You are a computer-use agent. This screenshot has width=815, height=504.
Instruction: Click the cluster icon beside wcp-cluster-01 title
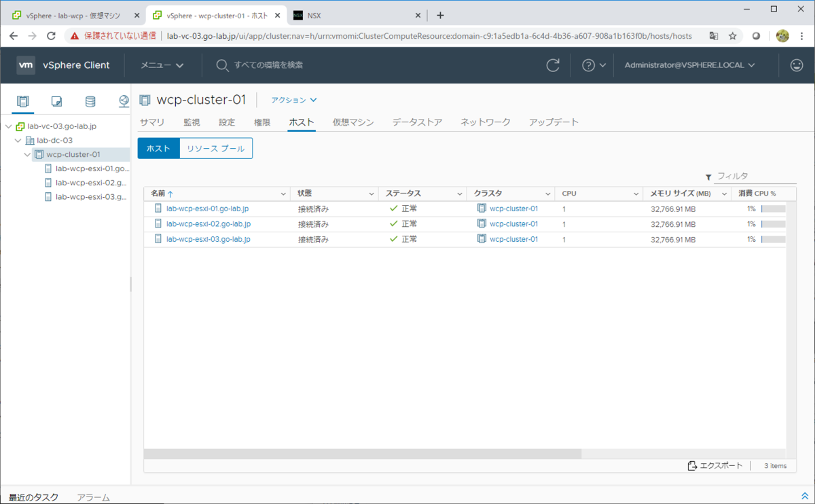pos(145,100)
